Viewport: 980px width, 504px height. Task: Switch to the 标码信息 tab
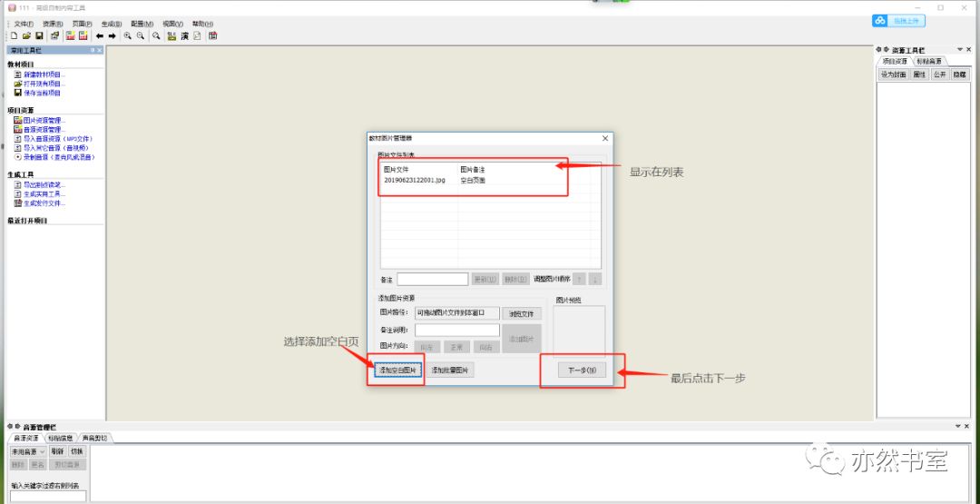pyautogui.click(x=60, y=438)
